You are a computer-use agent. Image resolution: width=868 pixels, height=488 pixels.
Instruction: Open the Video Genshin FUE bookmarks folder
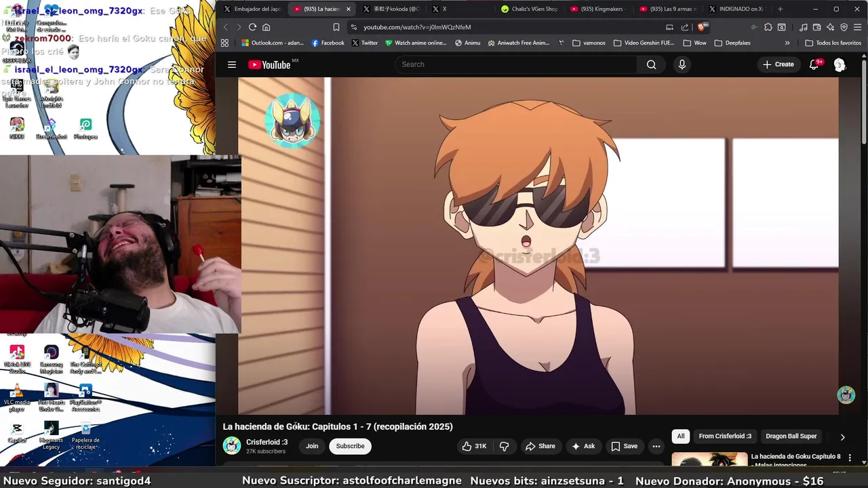pyautogui.click(x=644, y=43)
